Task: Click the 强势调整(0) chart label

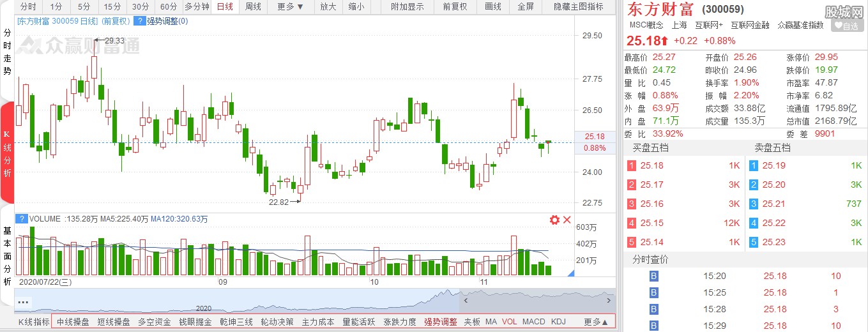Action: 167,21
